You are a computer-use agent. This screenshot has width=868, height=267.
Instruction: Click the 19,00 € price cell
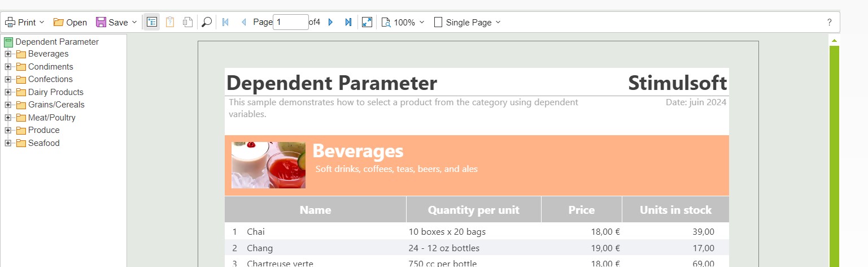click(x=605, y=248)
